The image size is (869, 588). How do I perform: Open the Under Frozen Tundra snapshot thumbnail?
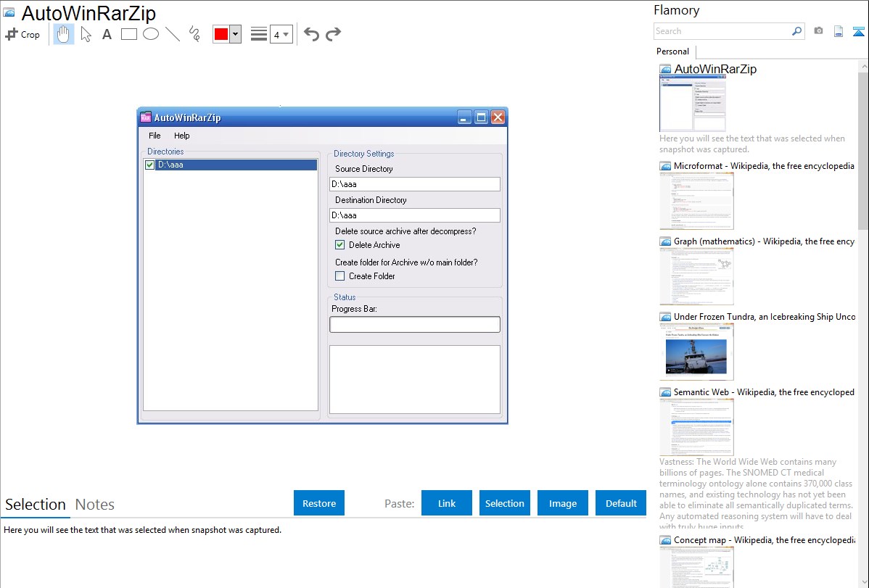click(x=696, y=352)
